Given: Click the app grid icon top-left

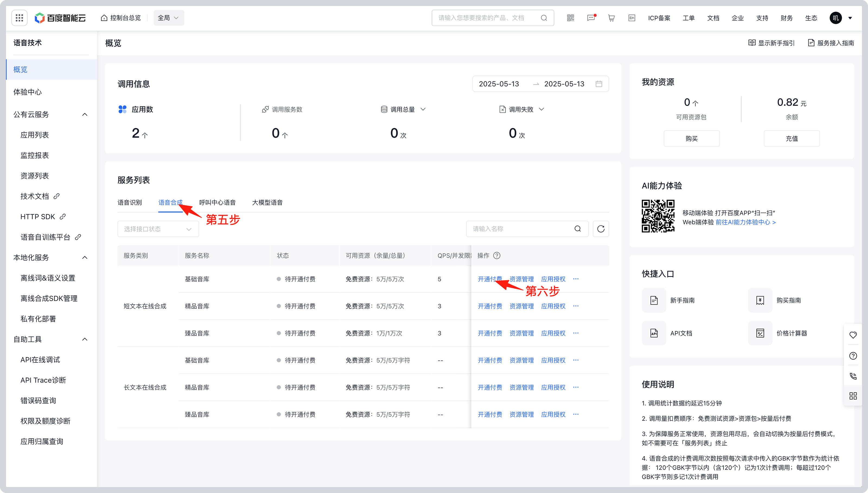Looking at the screenshot, I should coord(19,18).
